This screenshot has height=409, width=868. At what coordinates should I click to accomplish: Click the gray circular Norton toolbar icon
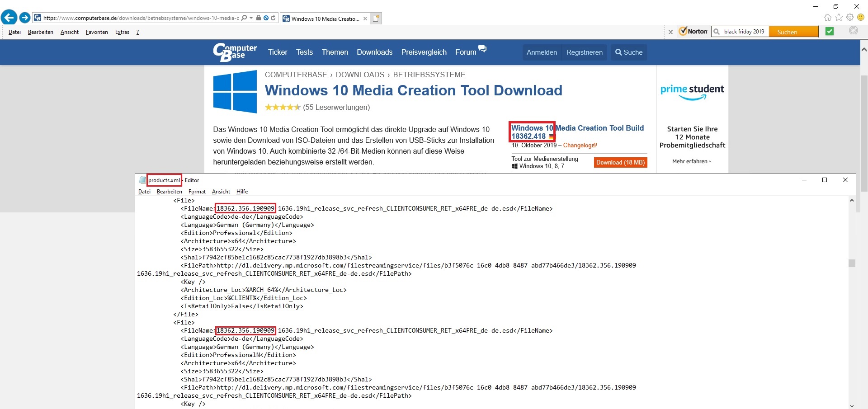pos(854,30)
